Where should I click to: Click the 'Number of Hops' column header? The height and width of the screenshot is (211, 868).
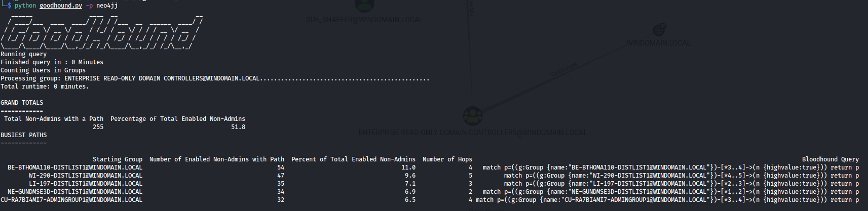tap(447, 159)
